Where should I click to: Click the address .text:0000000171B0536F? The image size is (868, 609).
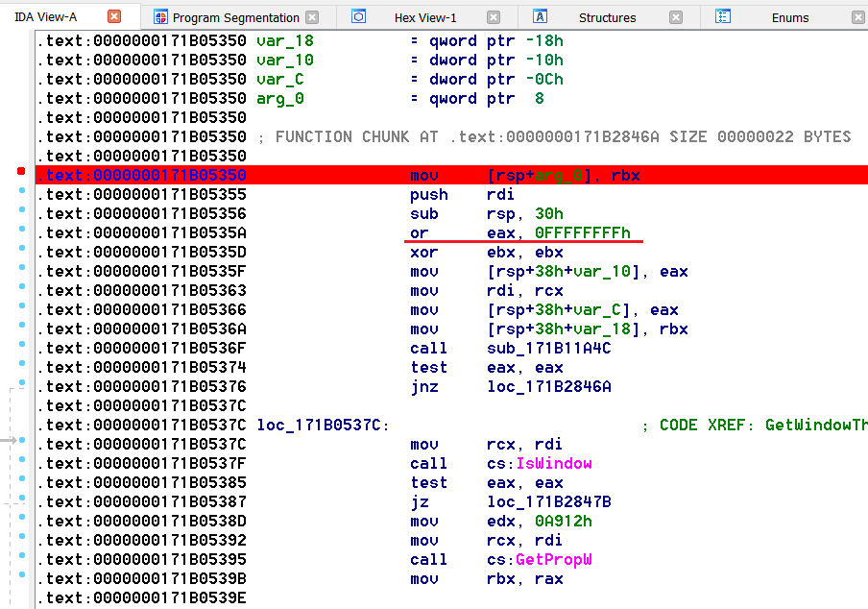pyautogui.click(x=142, y=349)
